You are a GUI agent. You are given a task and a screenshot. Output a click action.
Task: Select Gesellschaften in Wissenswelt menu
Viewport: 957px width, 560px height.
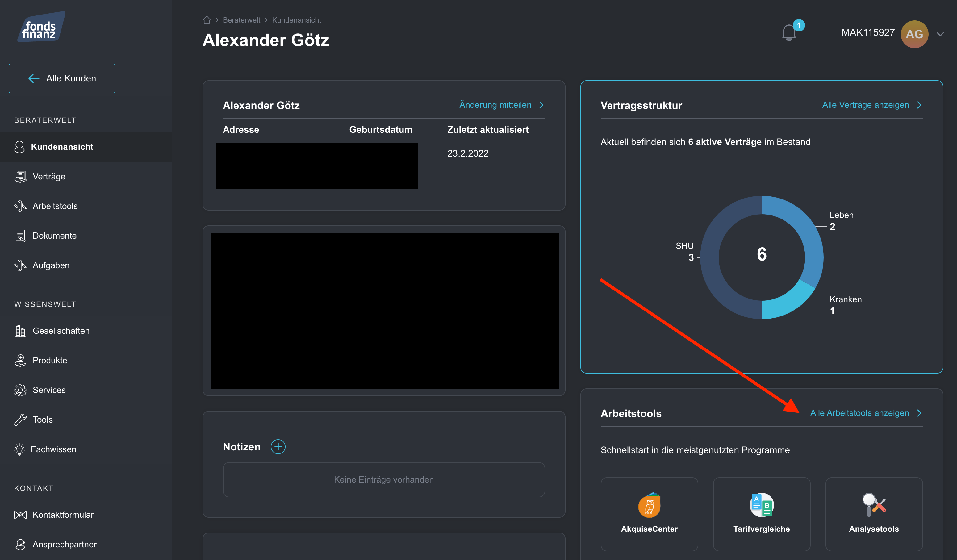click(x=61, y=331)
